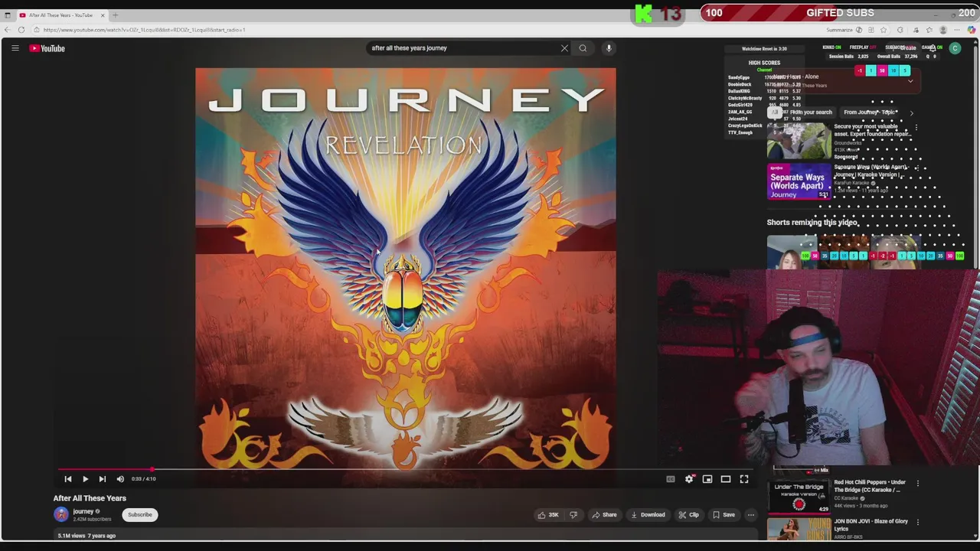Screen dimensions: 980x551
Task: Click the Summarize button in the browser toolbar
Action: [839, 30]
